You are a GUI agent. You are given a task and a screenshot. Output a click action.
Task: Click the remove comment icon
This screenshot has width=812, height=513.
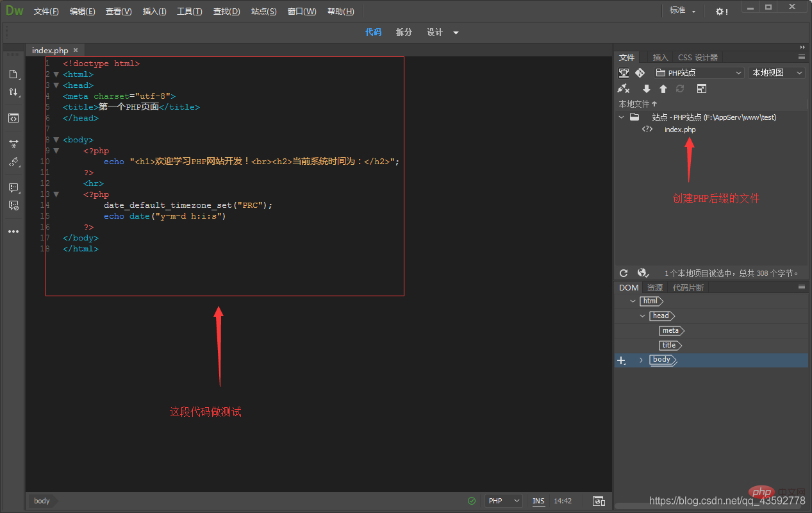pyautogui.click(x=13, y=206)
